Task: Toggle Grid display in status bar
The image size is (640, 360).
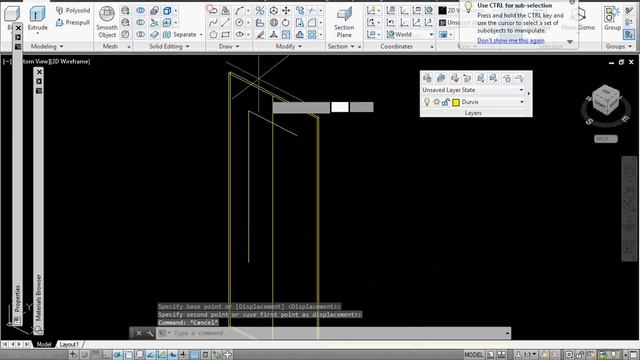Action: [95, 355]
